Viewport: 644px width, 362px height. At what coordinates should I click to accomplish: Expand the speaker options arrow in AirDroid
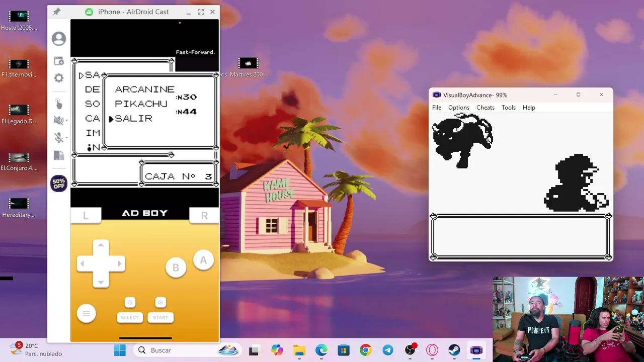coord(65,121)
